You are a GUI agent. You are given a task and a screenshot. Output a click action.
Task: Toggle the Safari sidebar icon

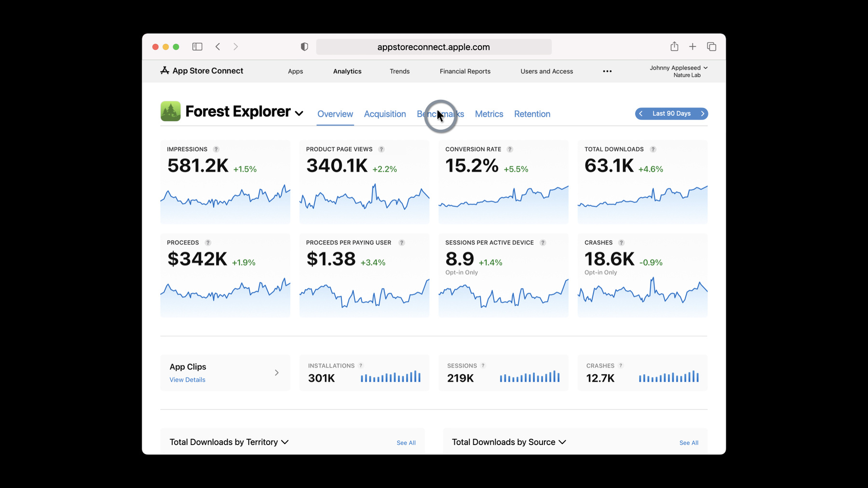tap(197, 47)
